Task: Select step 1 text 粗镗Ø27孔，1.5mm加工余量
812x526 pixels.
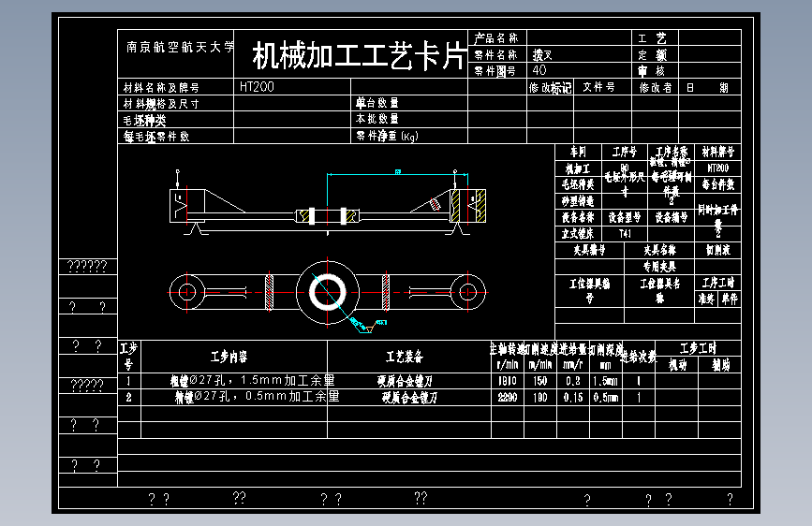Action: point(253,381)
